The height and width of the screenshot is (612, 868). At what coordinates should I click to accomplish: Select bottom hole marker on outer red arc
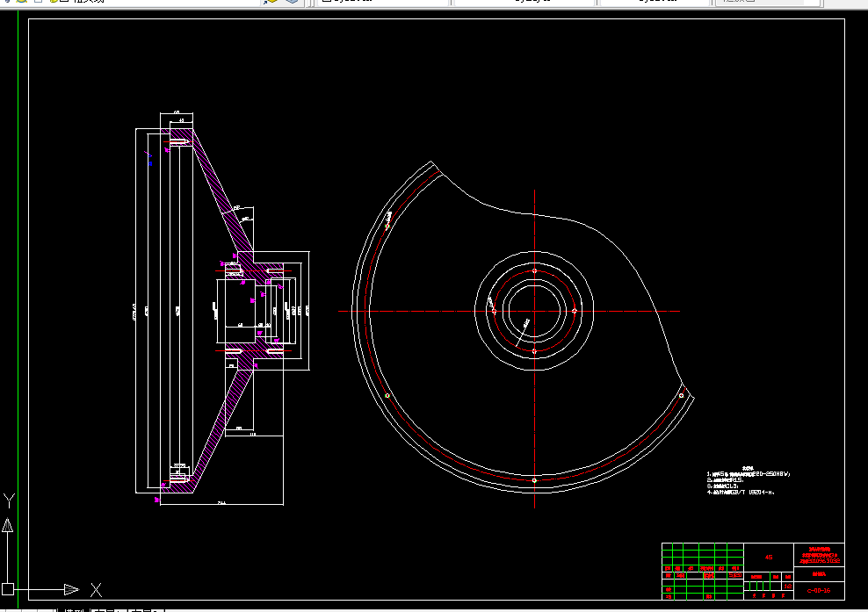534,480
